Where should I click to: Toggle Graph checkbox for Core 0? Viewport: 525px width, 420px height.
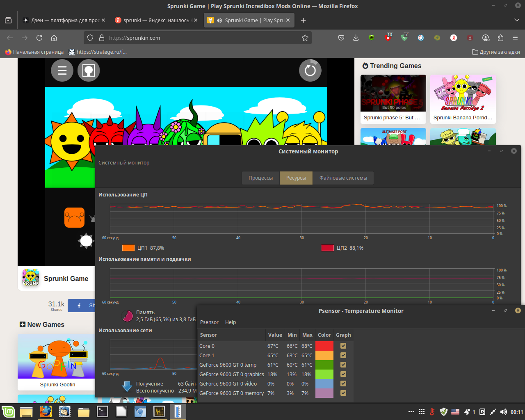click(x=343, y=346)
